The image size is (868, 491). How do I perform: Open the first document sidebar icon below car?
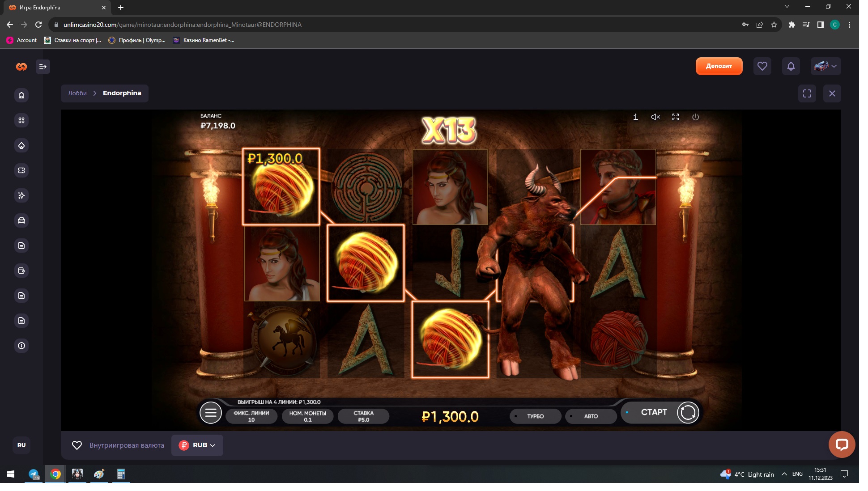pos(21,245)
